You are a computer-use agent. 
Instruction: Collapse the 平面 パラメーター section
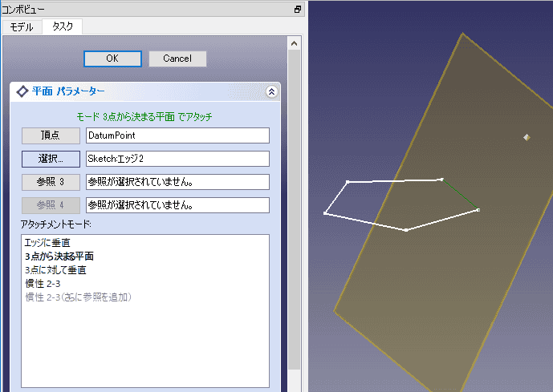[x=271, y=92]
